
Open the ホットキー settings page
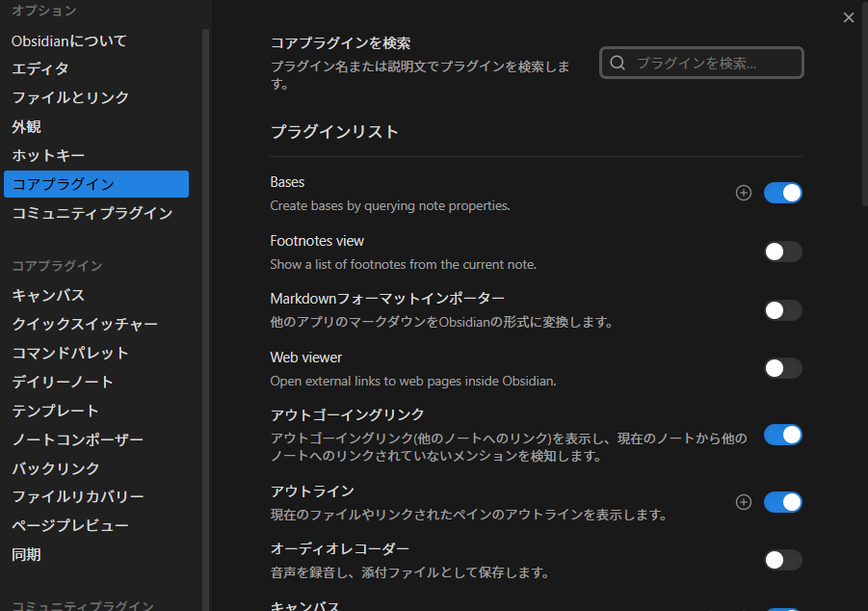48,155
